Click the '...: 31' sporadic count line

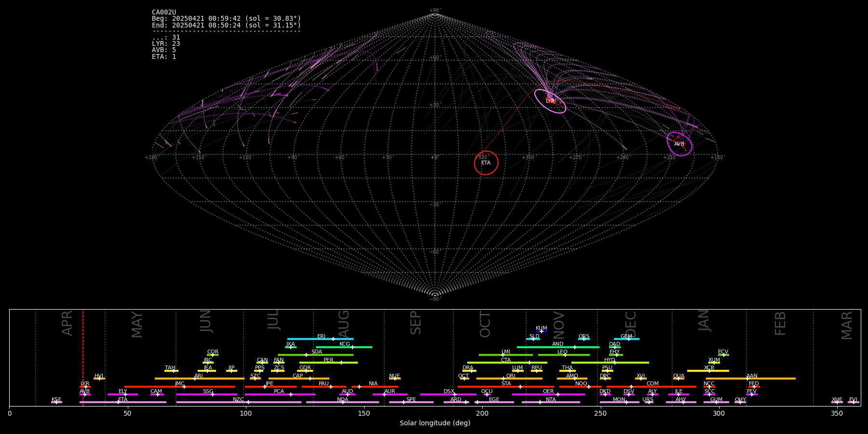pyautogui.click(x=166, y=38)
